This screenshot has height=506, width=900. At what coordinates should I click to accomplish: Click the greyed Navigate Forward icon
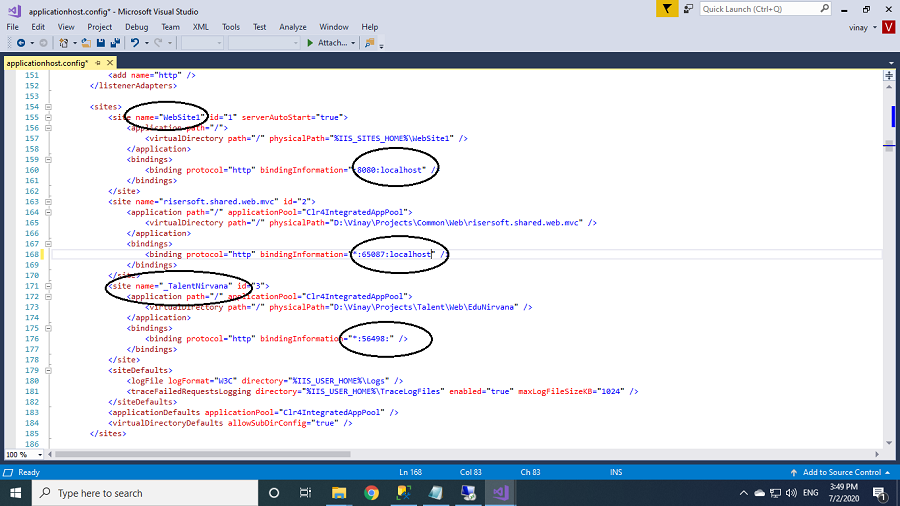click(x=43, y=43)
